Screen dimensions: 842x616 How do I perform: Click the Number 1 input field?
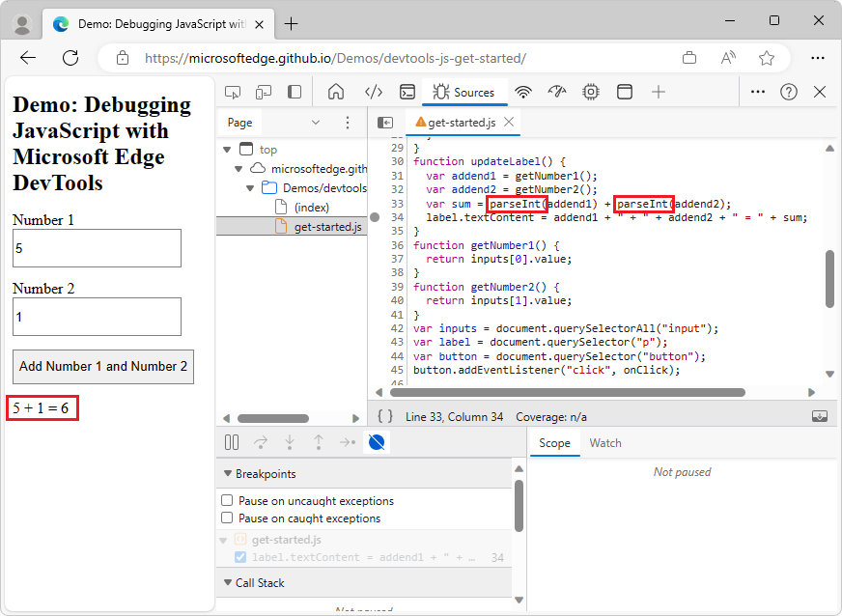pyautogui.click(x=97, y=248)
